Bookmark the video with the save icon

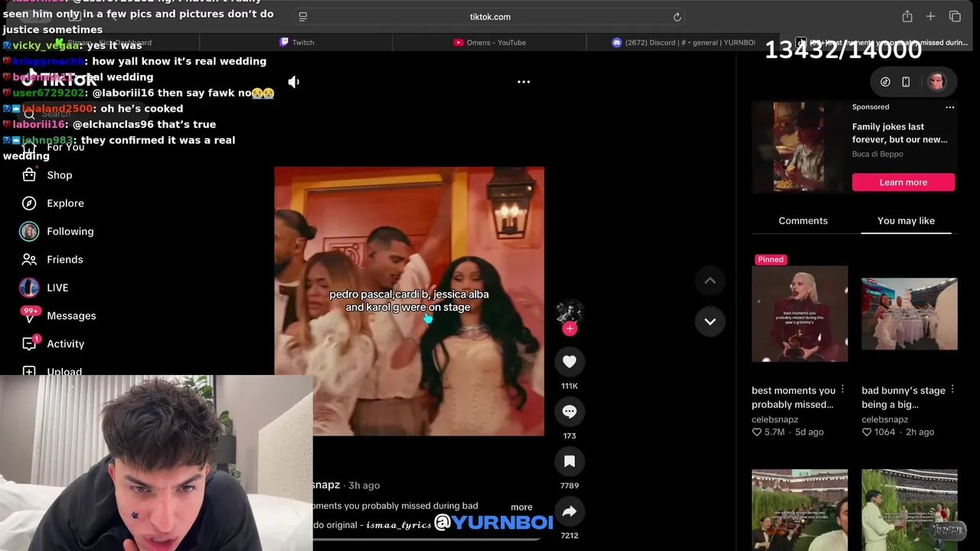pyautogui.click(x=569, y=461)
